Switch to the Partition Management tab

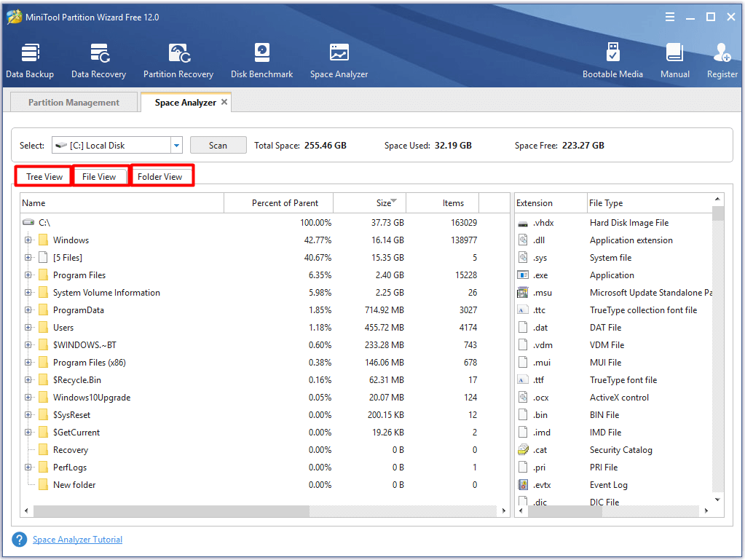[74, 103]
